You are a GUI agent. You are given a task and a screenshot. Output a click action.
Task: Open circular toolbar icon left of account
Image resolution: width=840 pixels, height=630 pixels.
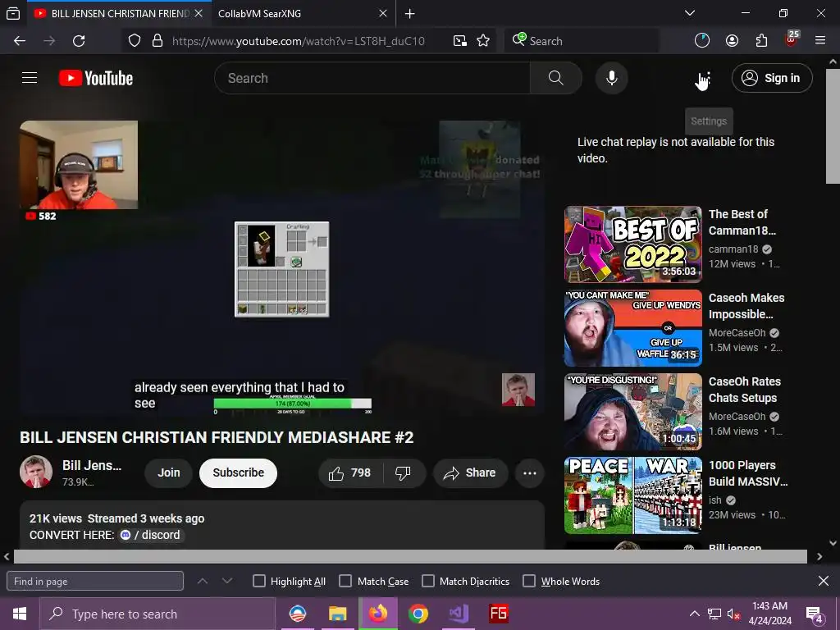click(x=702, y=41)
